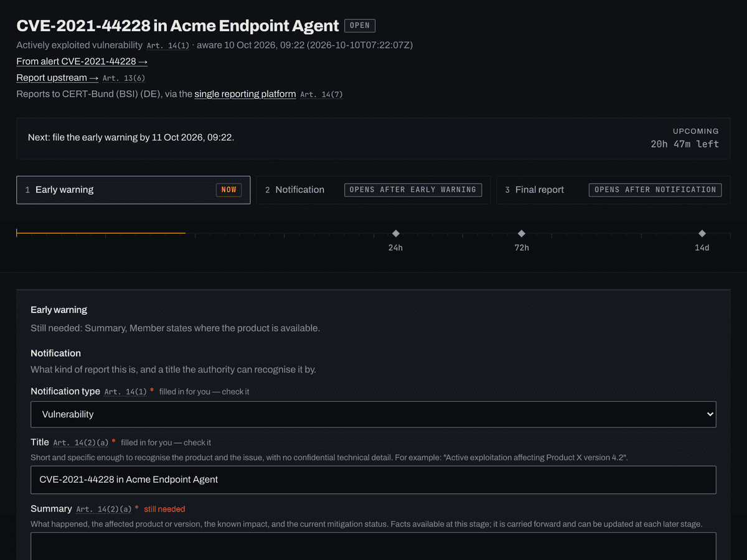Select the 'Final report' stage tab
This screenshot has height=560, width=747.
pos(613,190)
